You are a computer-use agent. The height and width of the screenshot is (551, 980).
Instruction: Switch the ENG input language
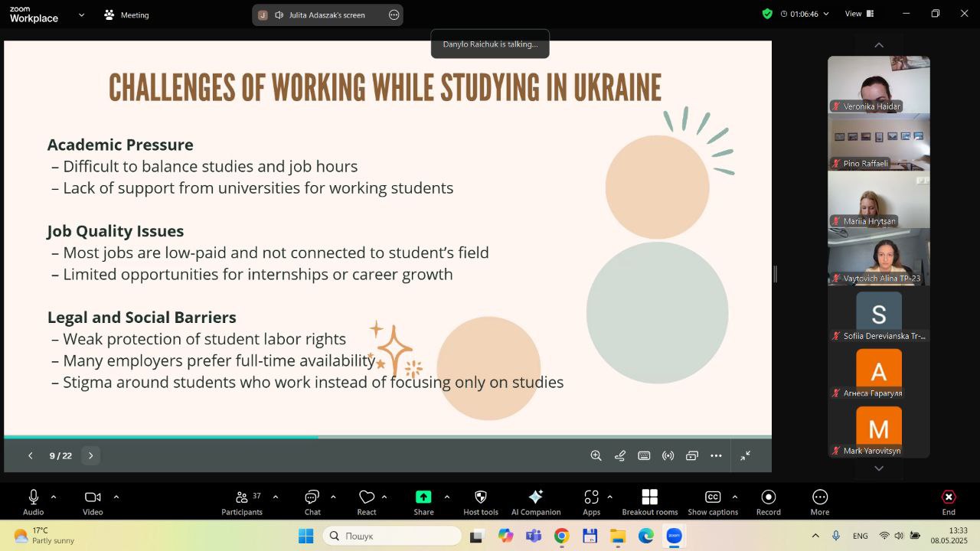(x=861, y=536)
